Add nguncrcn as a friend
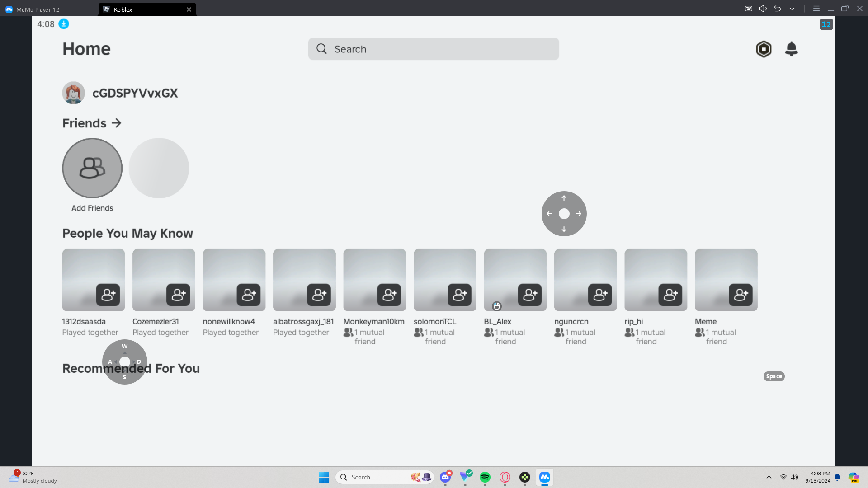This screenshot has height=488, width=868. click(600, 295)
